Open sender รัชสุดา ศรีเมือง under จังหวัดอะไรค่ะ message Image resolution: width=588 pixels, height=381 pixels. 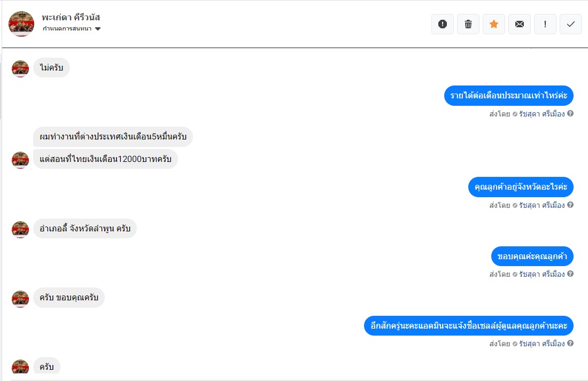tap(541, 205)
